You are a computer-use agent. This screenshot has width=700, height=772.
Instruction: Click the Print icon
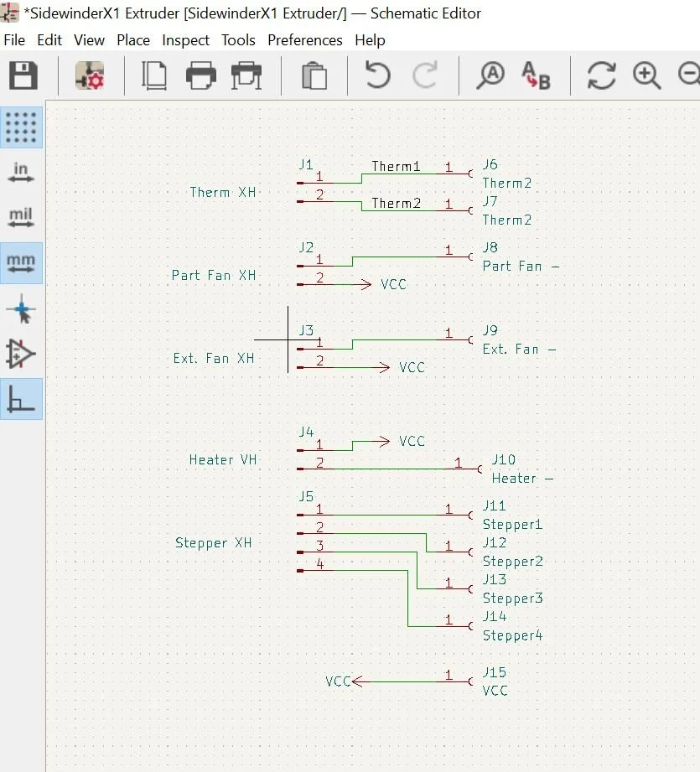tap(201, 75)
